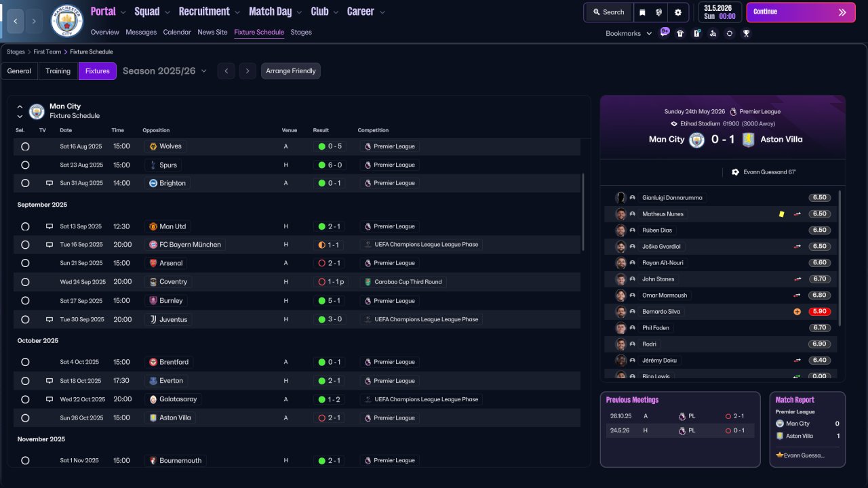Open the Messages tab
The height and width of the screenshot is (488, 868).
click(x=141, y=32)
